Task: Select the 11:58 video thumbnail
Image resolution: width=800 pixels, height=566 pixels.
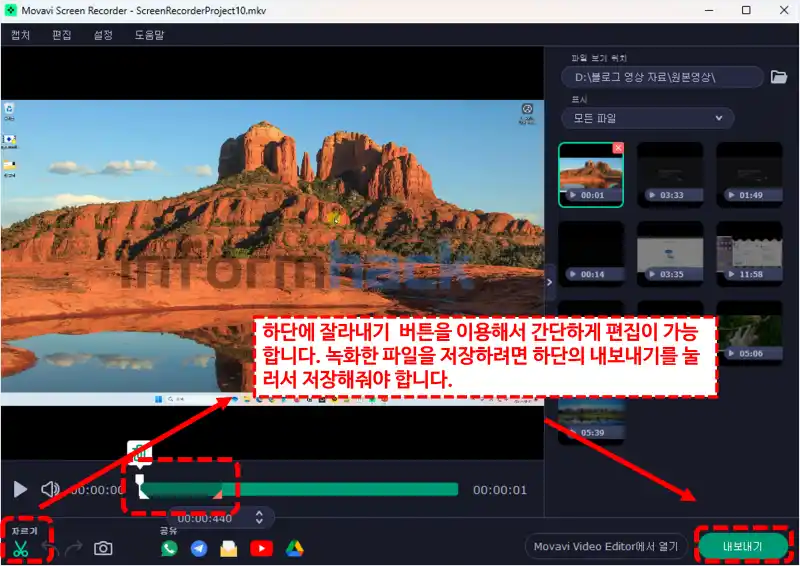Action: [x=749, y=254]
